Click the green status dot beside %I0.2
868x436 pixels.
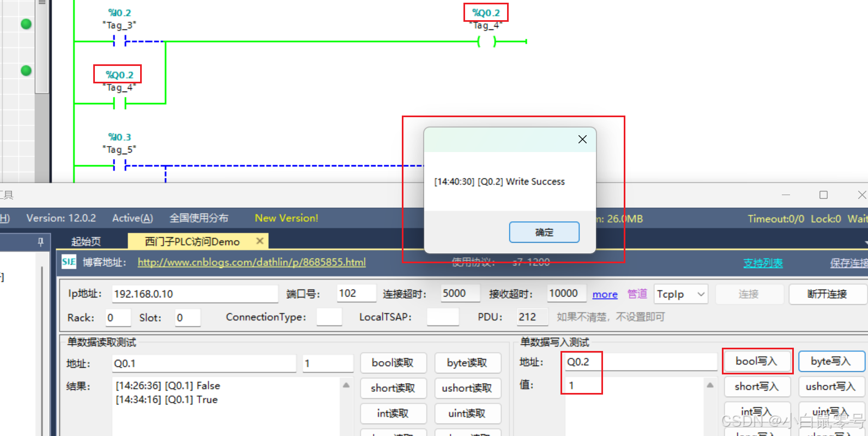[26, 24]
